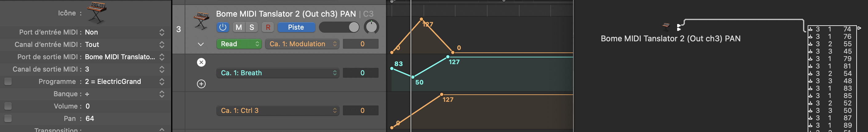Adjust the track volume slider
The height and width of the screenshot is (132, 868).
pyautogui.click(x=339, y=27)
